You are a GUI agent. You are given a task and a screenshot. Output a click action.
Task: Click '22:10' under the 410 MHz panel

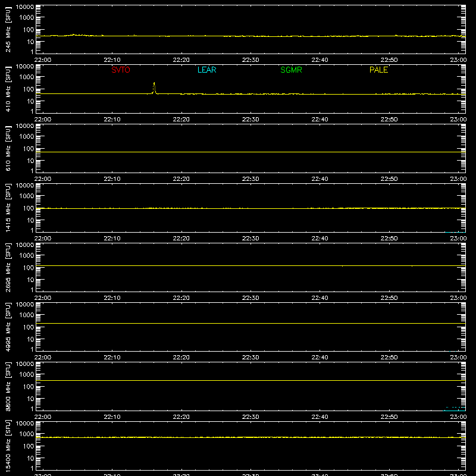point(112,120)
